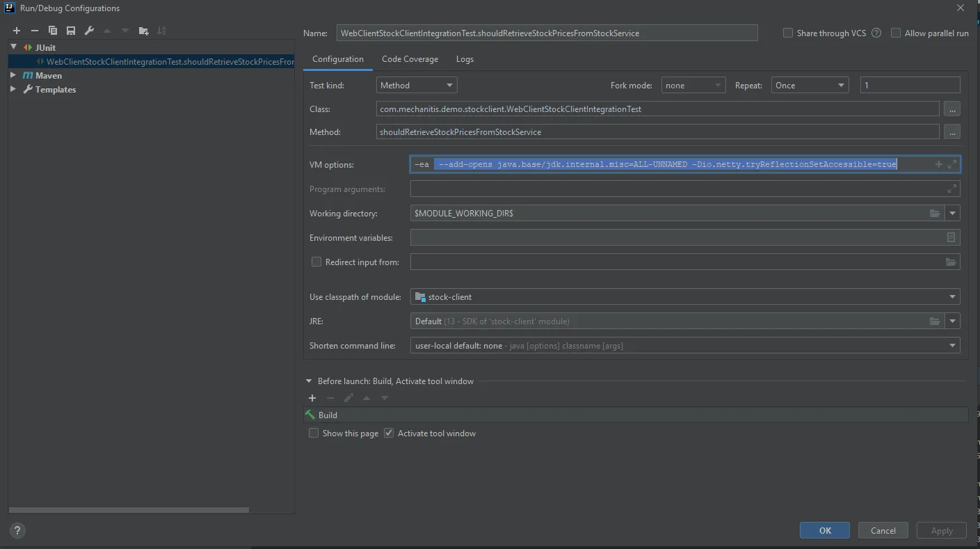Insert macro in VM options field
Viewport: 980px width, 549px height.
pos(938,164)
